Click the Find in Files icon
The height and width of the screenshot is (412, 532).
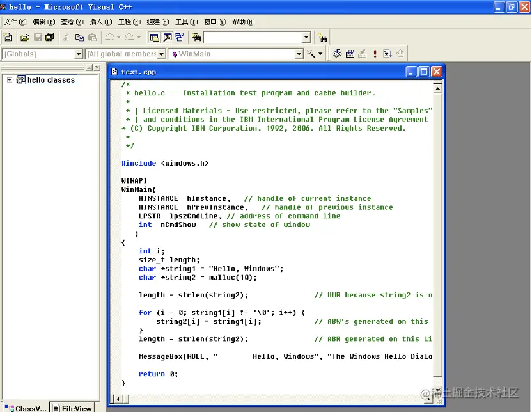click(x=196, y=37)
